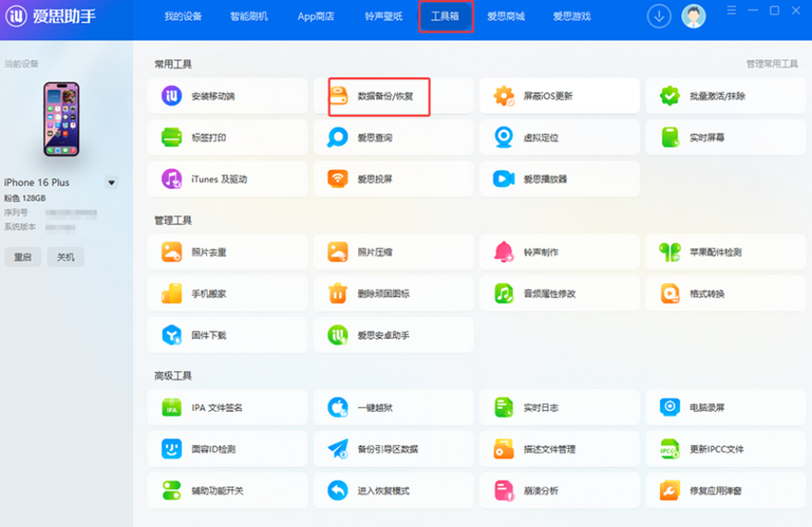Click the 屏蔽iOS更新 gear icon

click(x=504, y=96)
